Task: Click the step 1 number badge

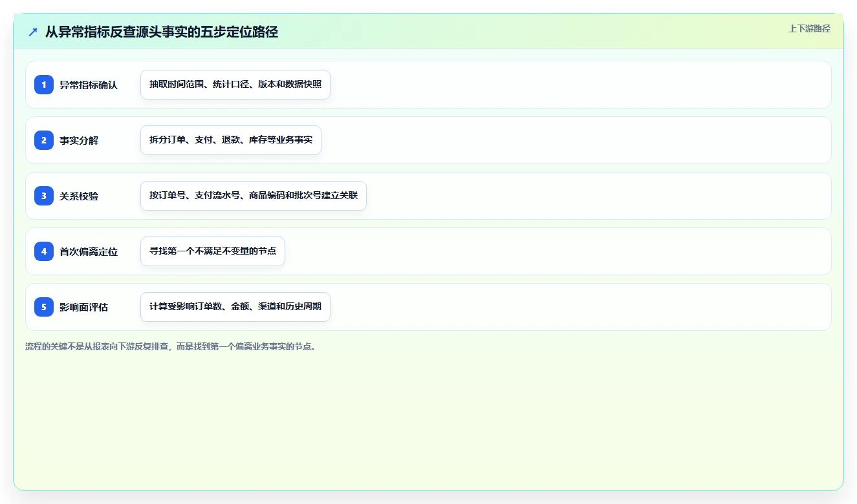Action: (x=44, y=85)
